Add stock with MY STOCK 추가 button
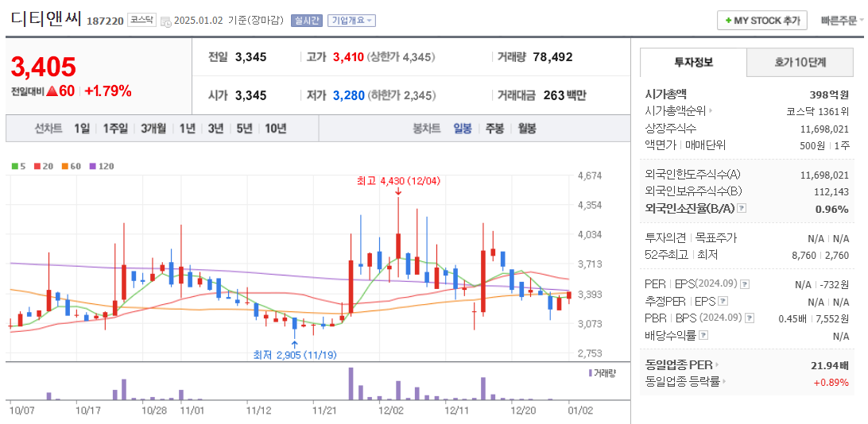Viewport: 868px width, 424px height. 761,21
